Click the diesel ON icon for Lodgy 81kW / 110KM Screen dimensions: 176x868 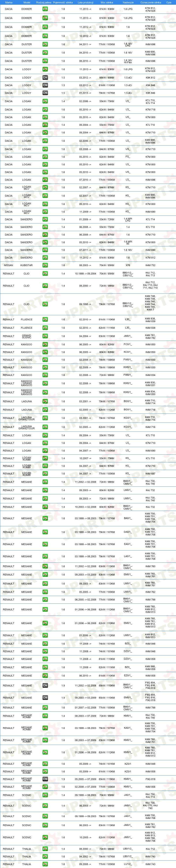pos(45,85)
